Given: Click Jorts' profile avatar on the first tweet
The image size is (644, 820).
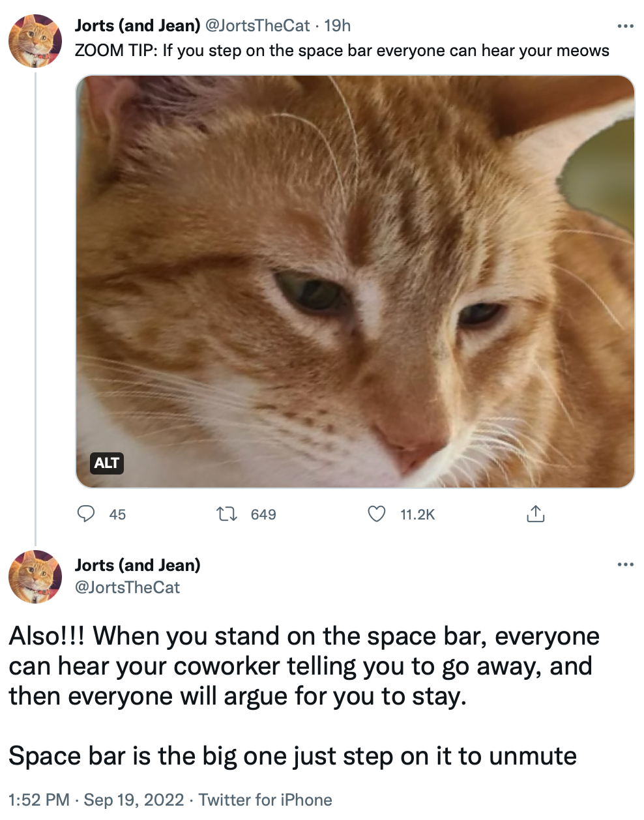Looking at the screenshot, I should point(35,40).
